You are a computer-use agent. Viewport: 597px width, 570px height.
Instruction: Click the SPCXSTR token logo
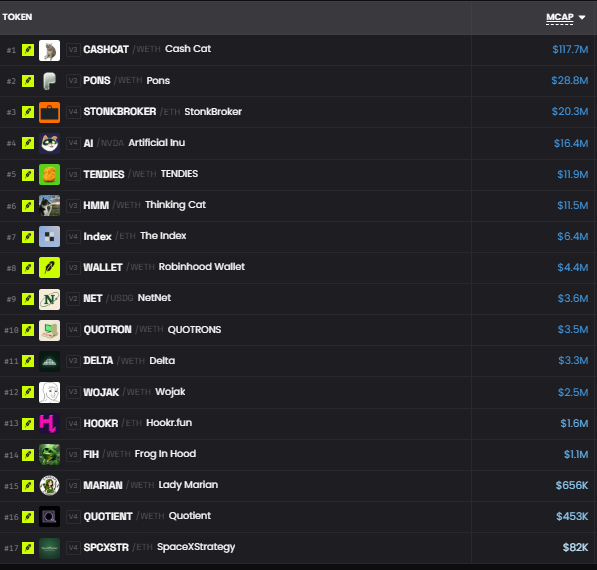point(49,548)
